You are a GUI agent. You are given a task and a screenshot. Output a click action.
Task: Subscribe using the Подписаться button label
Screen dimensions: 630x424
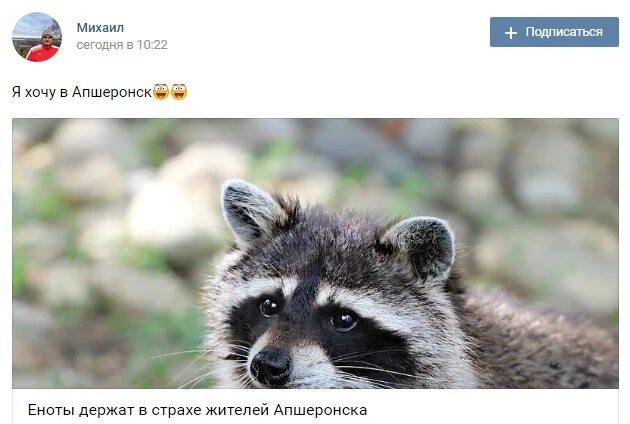[564, 32]
